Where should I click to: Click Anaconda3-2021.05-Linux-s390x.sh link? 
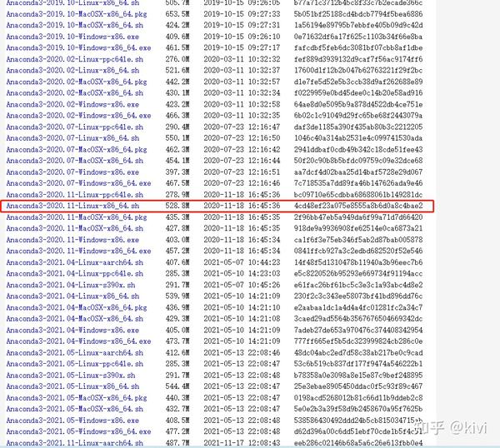tap(71, 376)
